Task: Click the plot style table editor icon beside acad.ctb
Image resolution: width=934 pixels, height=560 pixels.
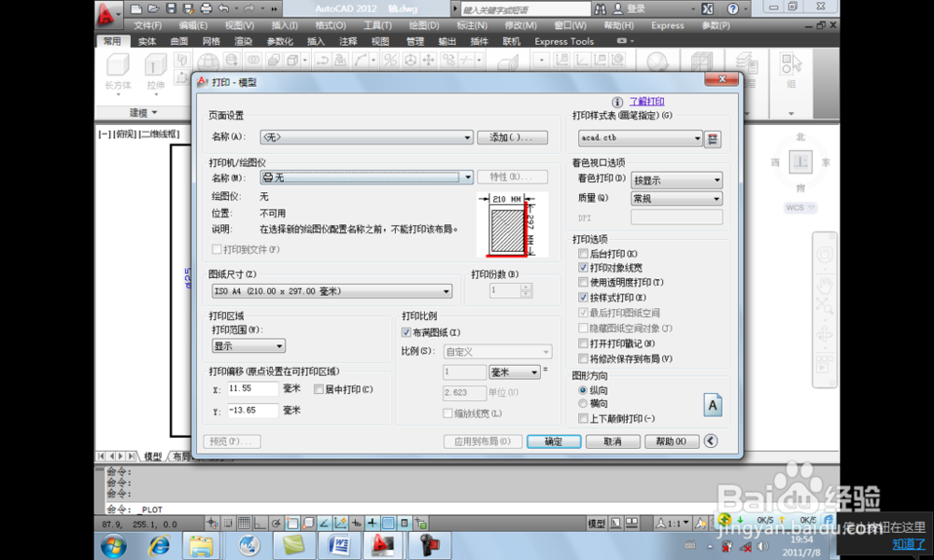Action: (713, 139)
